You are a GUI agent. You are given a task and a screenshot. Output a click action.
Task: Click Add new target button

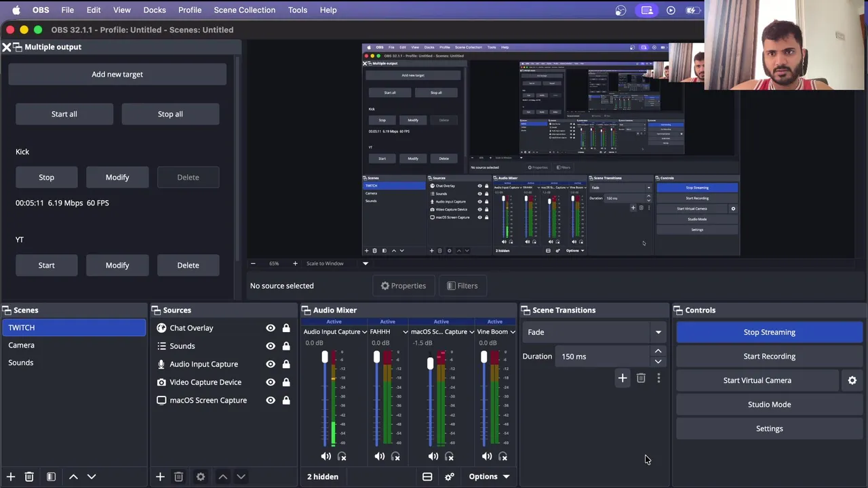[x=117, y=75]
